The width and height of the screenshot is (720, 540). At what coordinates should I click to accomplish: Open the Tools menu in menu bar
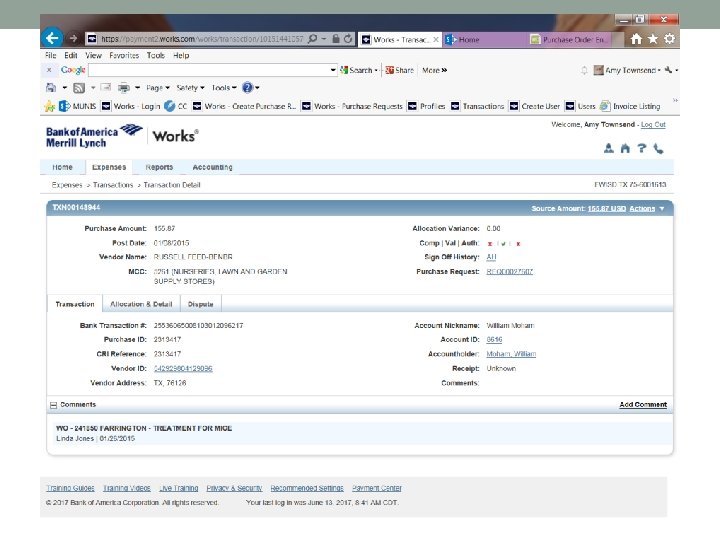(x=156, y=55)
